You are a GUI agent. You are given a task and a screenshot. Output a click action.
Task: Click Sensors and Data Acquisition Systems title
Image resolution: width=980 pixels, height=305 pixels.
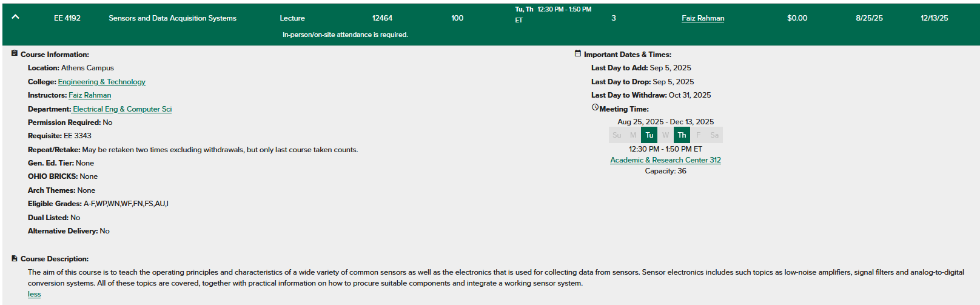coord(172,18)
